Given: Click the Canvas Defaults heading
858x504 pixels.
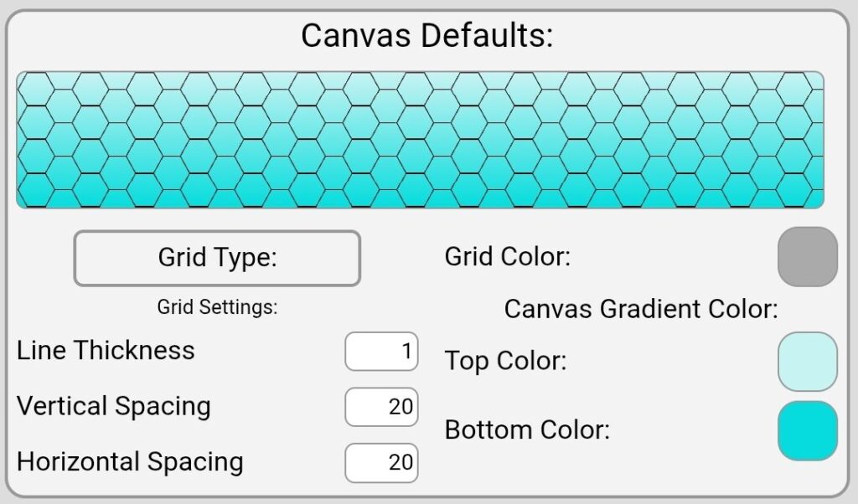Looking at the screenshot, I should (427, 36).
